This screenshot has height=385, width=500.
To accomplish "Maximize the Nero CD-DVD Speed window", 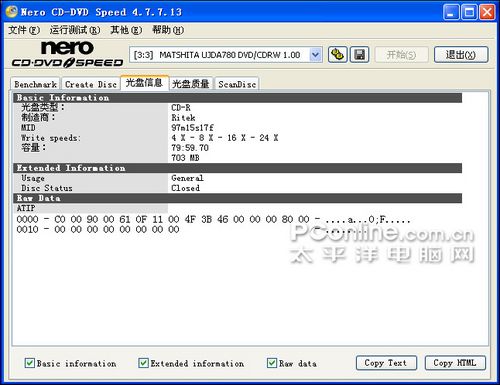I will pyautogui.click(x=469, y=12).
